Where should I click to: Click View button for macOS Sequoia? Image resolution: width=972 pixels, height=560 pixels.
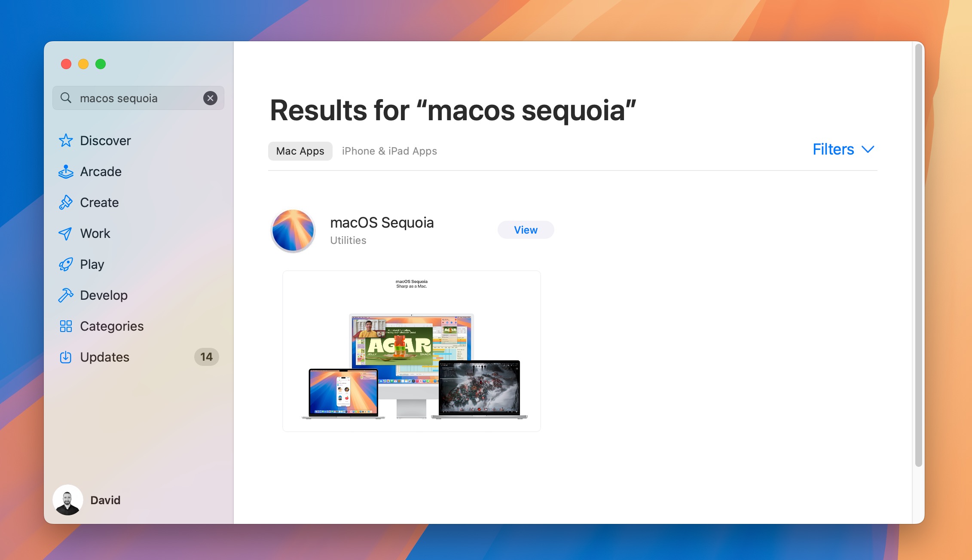526,230
